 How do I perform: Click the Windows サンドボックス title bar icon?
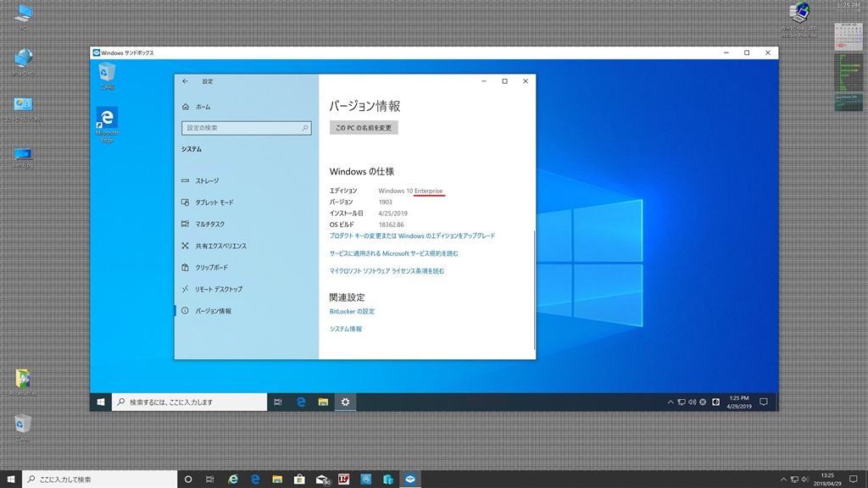pyautogui.click(x=97, y=53)
